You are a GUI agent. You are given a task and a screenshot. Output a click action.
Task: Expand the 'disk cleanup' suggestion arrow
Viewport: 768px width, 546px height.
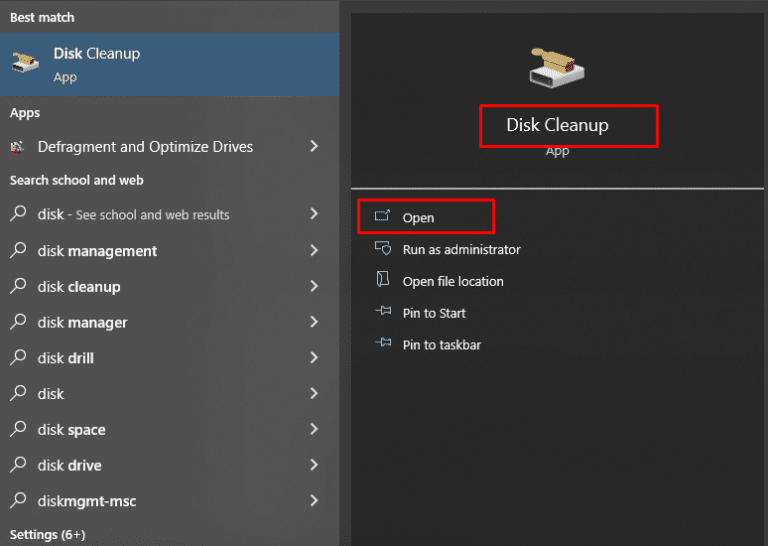pyautogui.click(x=314, y=286)
